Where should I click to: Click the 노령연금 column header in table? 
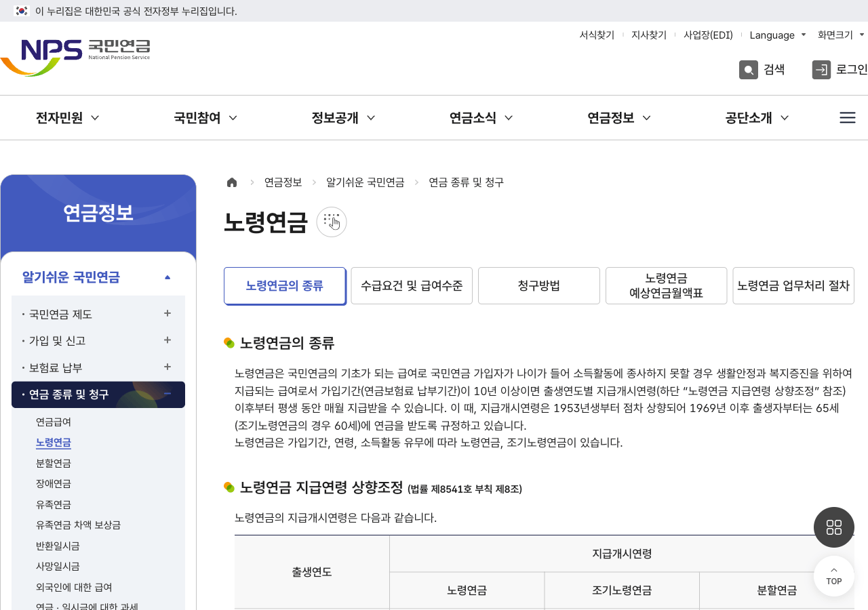(x=467, y=590)
